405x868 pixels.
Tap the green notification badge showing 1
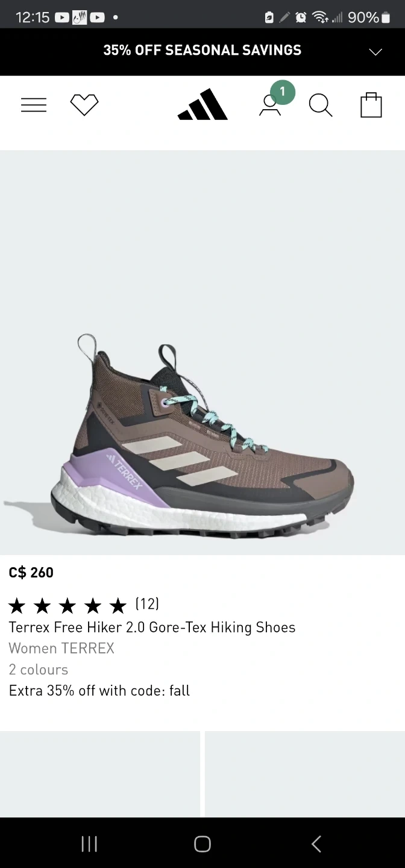click(x=283, y=92)
